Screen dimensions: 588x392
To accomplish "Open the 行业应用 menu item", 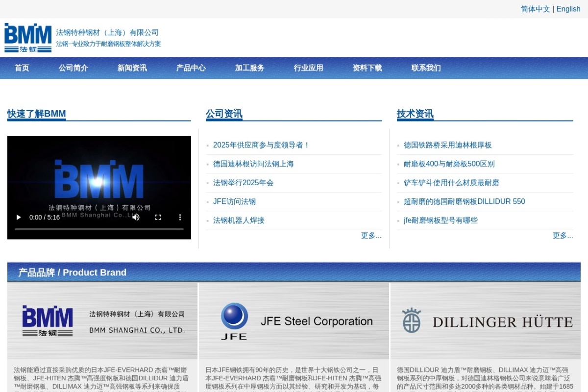I will pos(309,68).
